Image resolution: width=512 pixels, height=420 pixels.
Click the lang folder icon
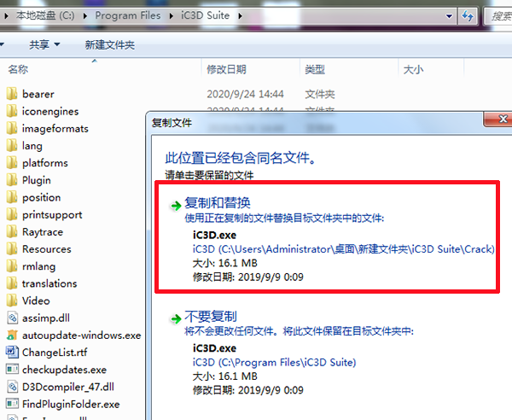pos(12,146)
